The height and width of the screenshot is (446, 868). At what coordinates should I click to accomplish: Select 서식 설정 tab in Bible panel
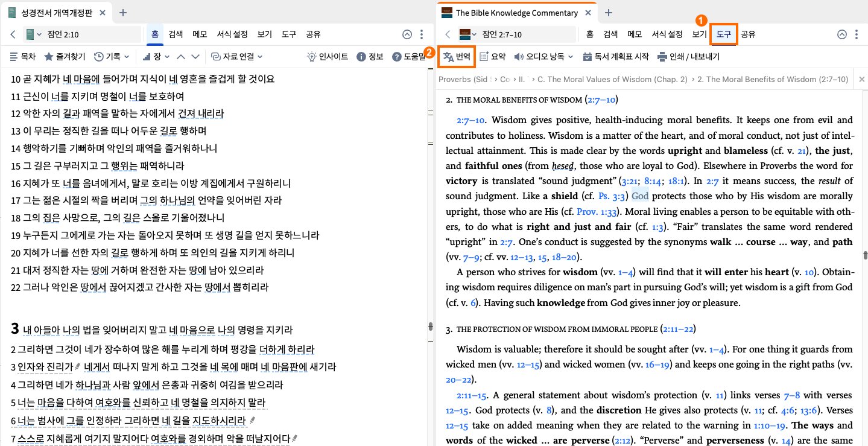(x=232, y=34)
